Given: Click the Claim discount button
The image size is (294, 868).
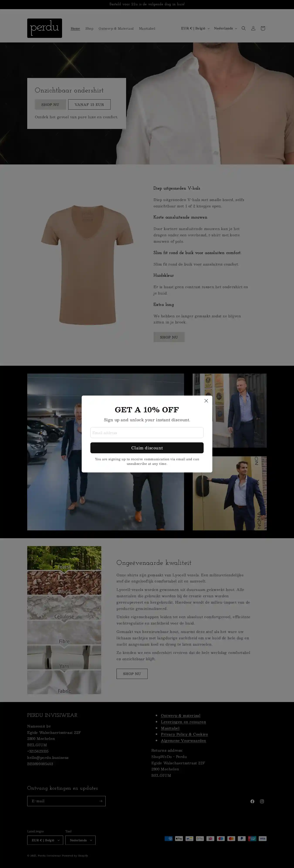Looking at the screenshot, I should pos(147,448).
